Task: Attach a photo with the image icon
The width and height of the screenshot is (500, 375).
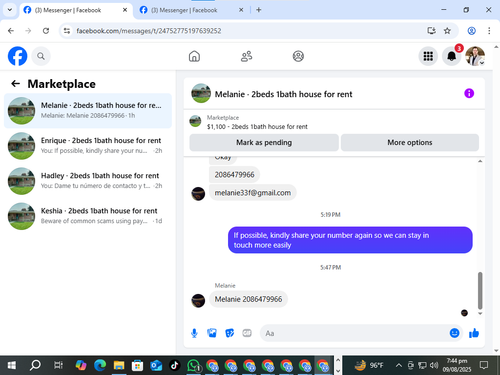Action: [x=212, y=333]
